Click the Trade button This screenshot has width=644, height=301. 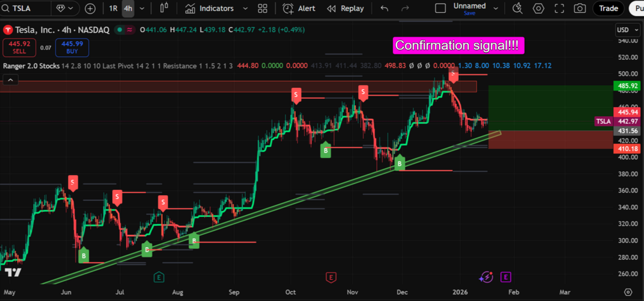tap(608, 8)
